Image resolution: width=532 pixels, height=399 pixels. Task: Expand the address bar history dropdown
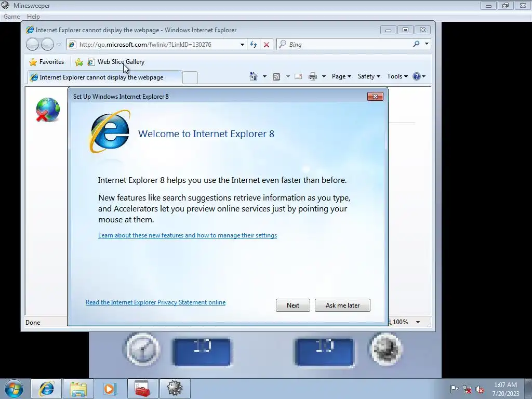242,45
